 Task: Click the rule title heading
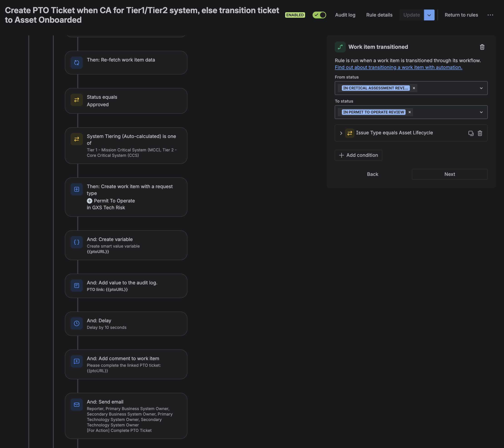click(142, 15)
